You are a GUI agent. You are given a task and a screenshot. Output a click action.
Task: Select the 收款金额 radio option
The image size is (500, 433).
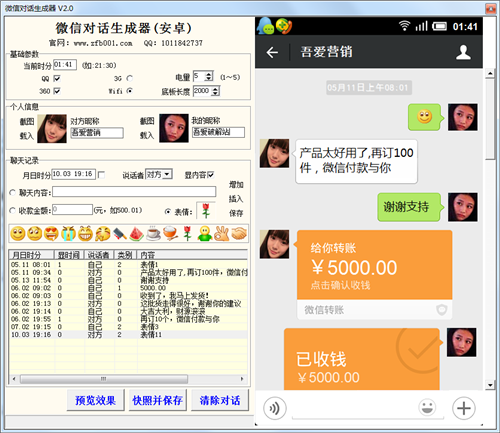pos(13,210)
